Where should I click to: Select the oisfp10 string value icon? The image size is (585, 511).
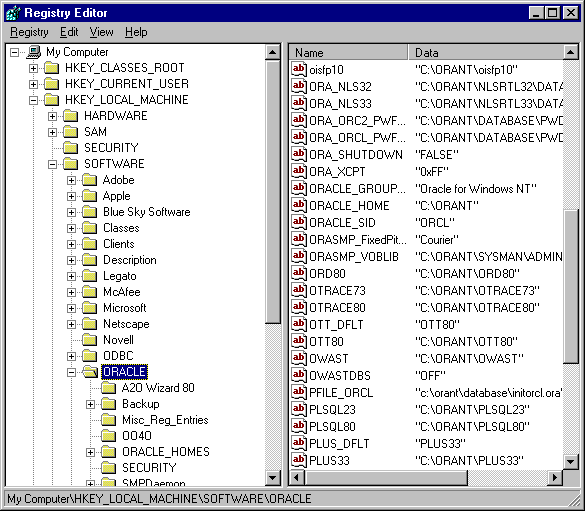[x=299, y=69]
